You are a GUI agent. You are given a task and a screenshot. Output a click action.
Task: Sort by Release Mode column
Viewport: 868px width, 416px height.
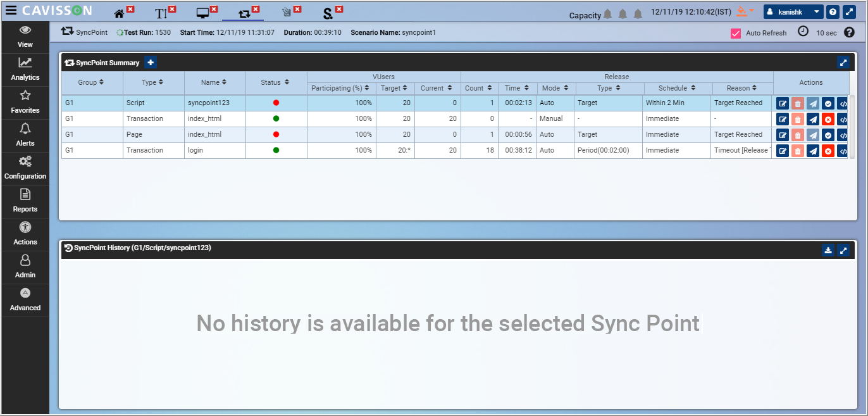tap(556, 88)
